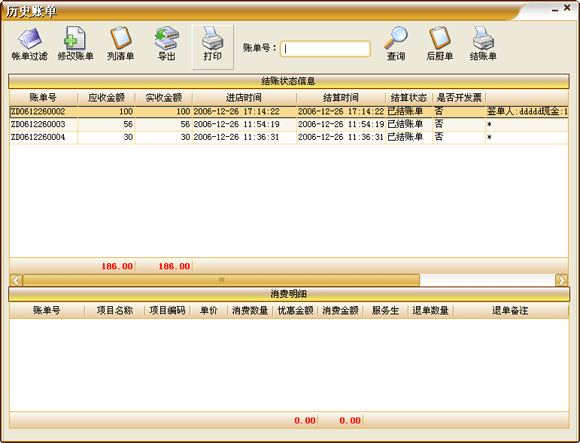Open the 帐单过滤 bill filter tool
This screenshot has height=443, width=580.
pyautogui.click(x=30, y=44)
